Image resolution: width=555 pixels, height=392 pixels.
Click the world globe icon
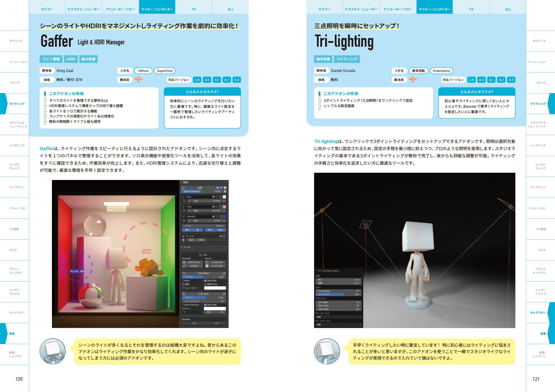click(x=183, y=240)
